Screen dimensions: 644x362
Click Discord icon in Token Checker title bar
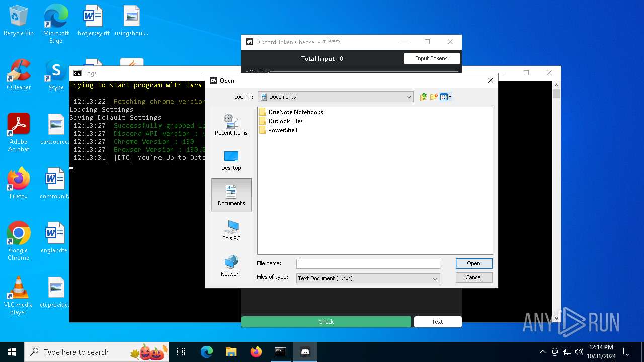click(x=249, y=42)
